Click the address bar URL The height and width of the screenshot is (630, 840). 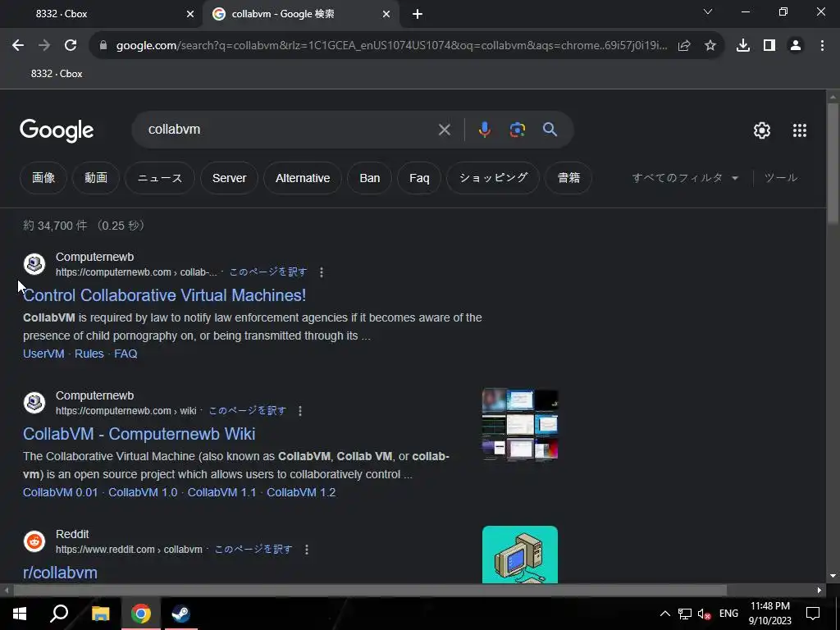[391, 46]
